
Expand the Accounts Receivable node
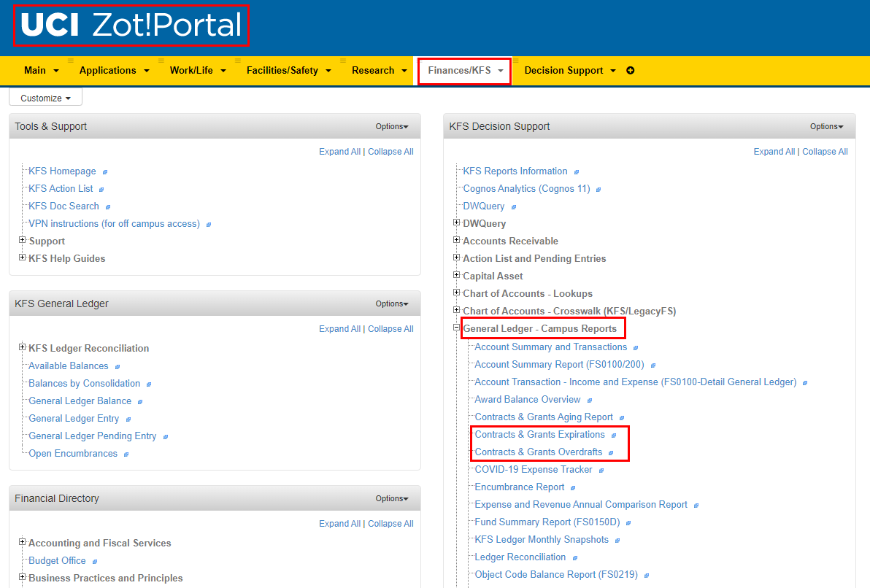pyautogui.click(x=457, y=239)
